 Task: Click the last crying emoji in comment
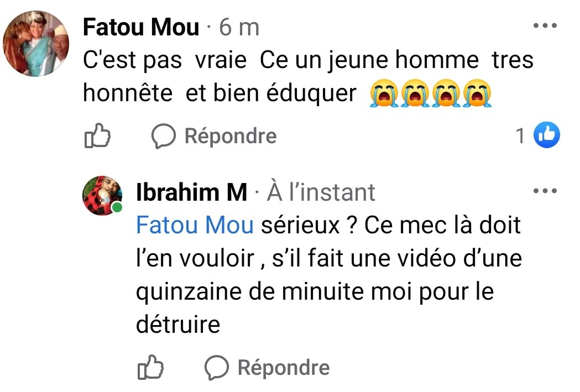coord(478,95)
